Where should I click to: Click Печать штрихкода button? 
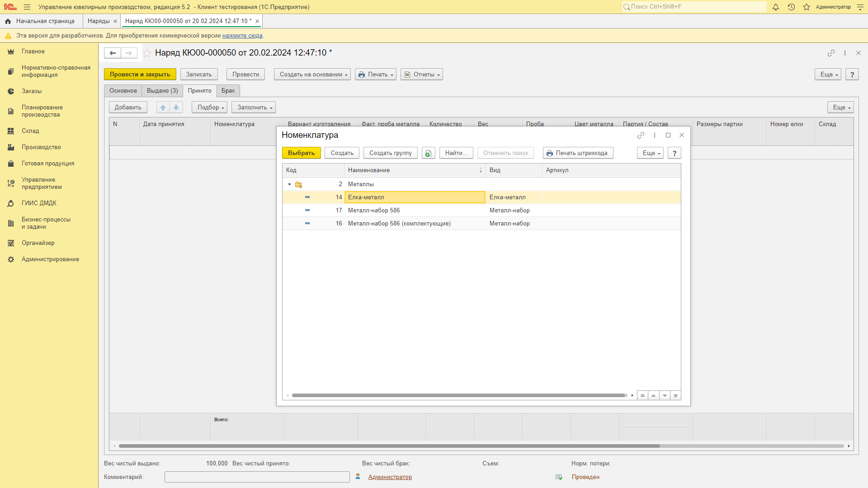tap(578, 153)
